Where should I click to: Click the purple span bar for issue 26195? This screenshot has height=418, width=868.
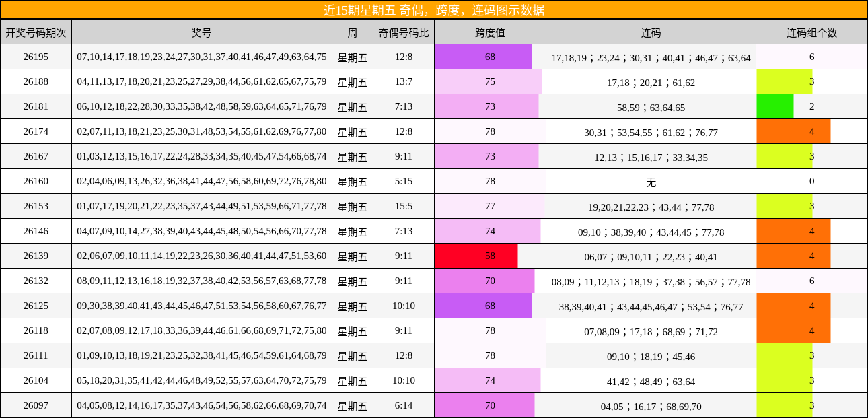483,57
